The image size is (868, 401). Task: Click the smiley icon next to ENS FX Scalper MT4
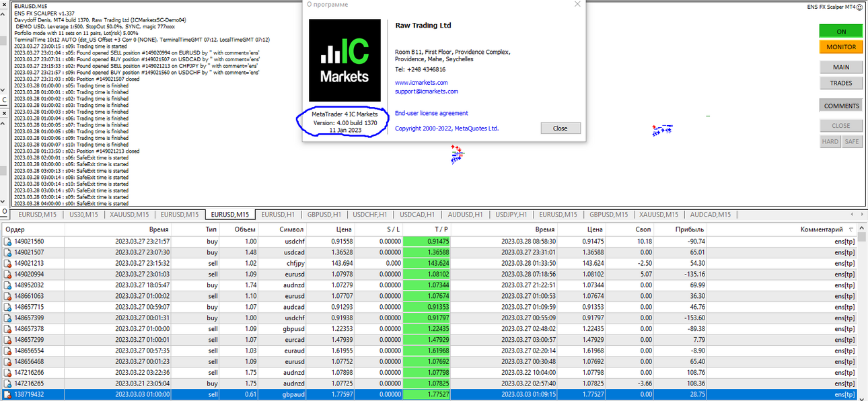859,7
